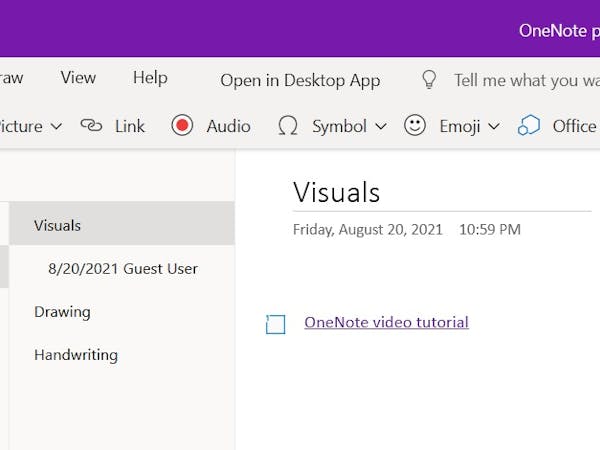
Task: Click the OneNote notebook title in header
Action: [x=559, y=31]
